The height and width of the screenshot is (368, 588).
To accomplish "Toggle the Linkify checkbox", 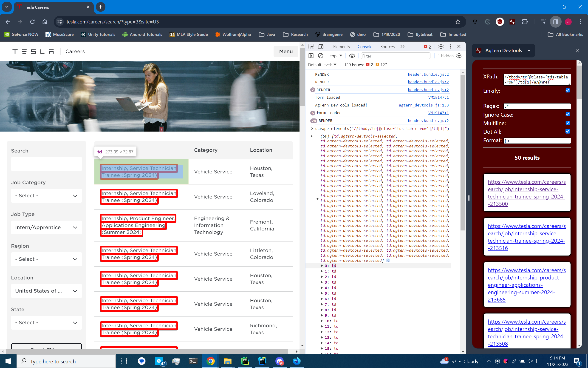I will (x=568, y=91).
